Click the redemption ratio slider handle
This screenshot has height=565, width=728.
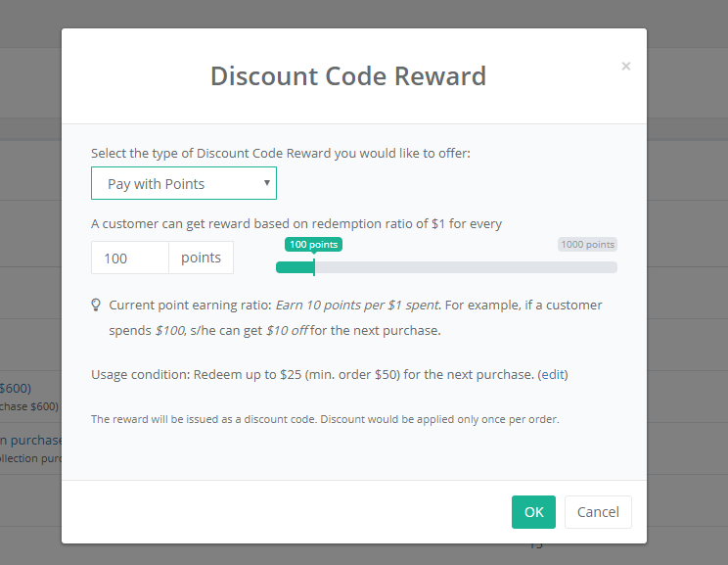pos(314,267)
